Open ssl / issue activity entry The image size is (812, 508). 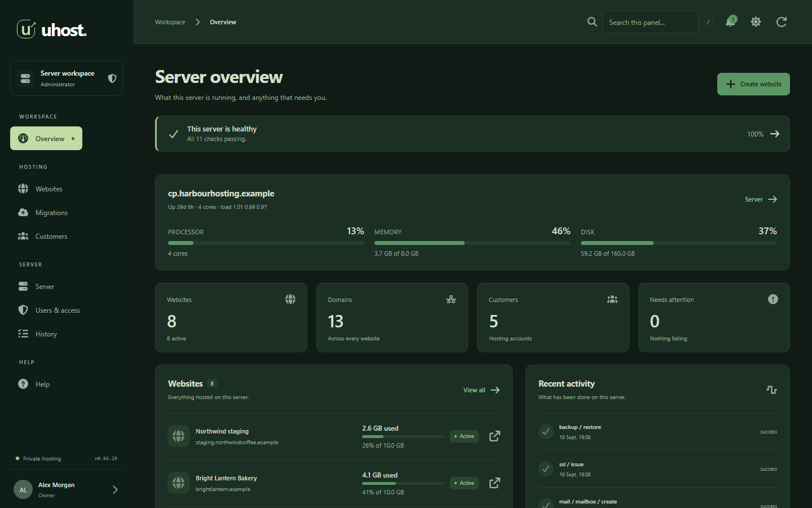657,469
